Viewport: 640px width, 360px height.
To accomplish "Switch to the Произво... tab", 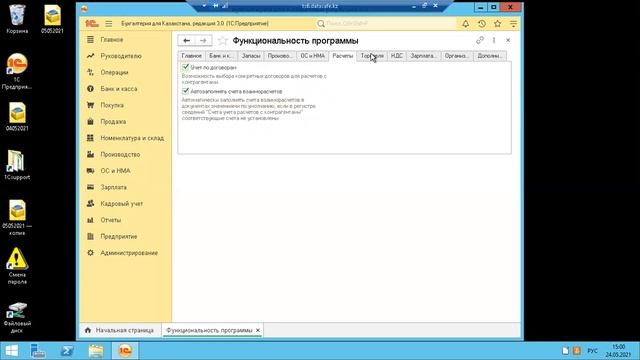I will [x=280, y=56].
